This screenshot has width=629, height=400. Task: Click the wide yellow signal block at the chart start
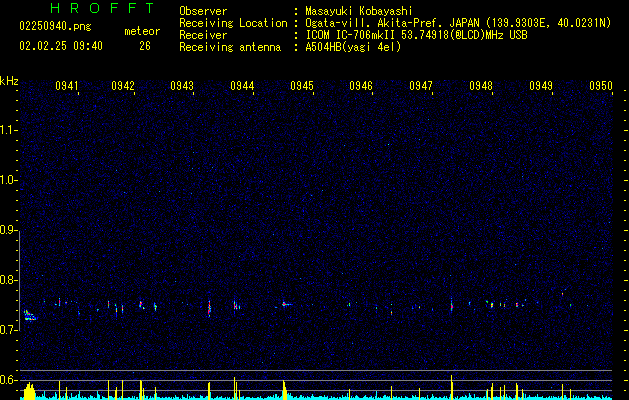(29, 392)
